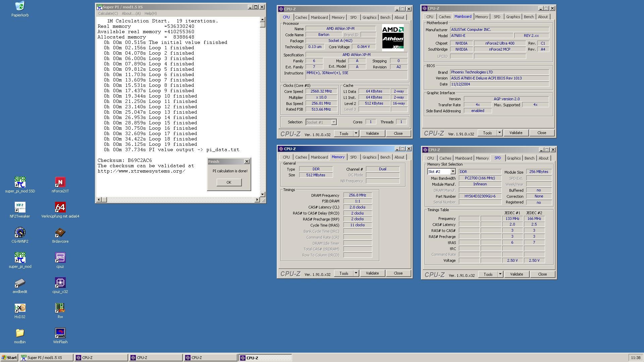Open CPU tab in SPD window

coord(430,158)
